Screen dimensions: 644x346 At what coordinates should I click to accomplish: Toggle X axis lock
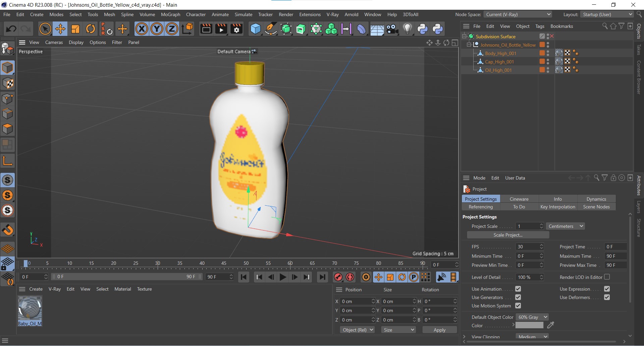tap(142, 29)
